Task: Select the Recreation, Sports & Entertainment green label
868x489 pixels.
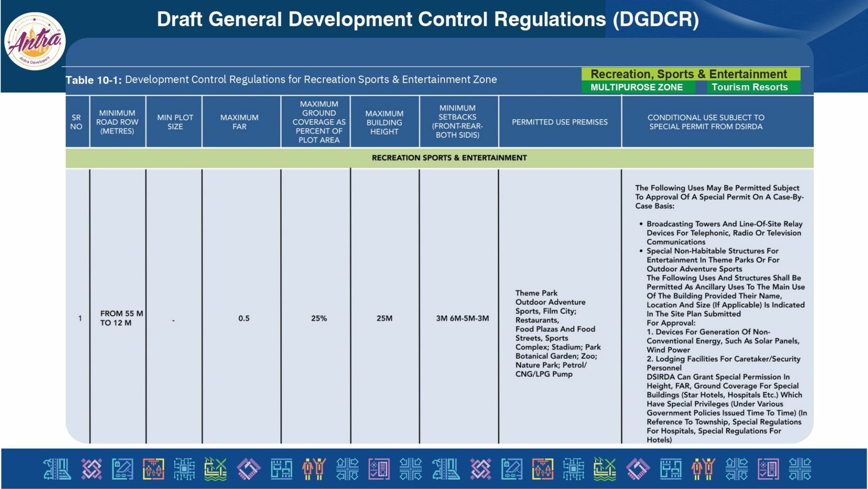Action: [x=688, y=74]
